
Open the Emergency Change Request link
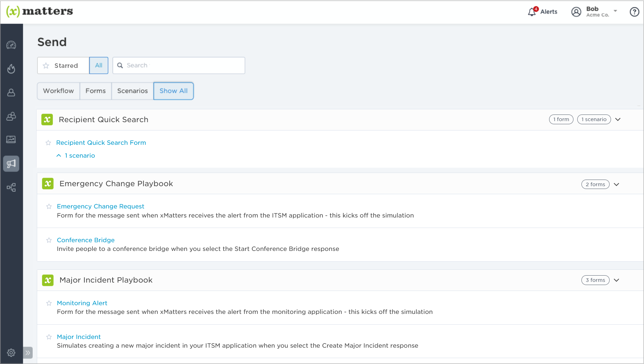[100, 206]
